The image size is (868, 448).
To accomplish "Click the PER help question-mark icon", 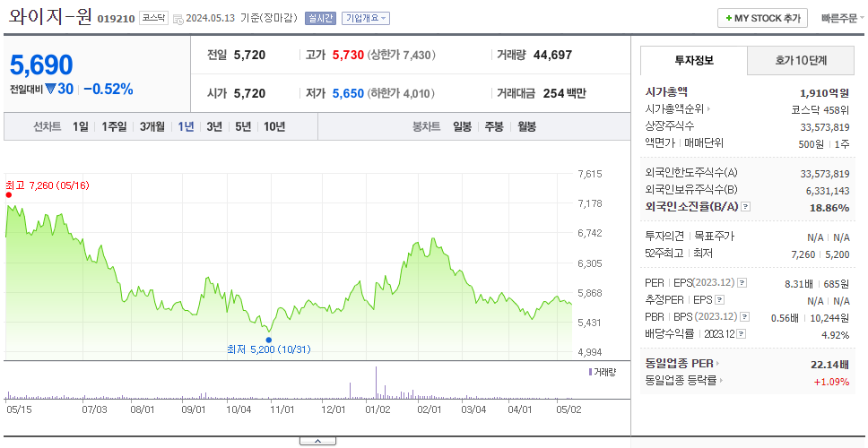I will tap(742, 282).
